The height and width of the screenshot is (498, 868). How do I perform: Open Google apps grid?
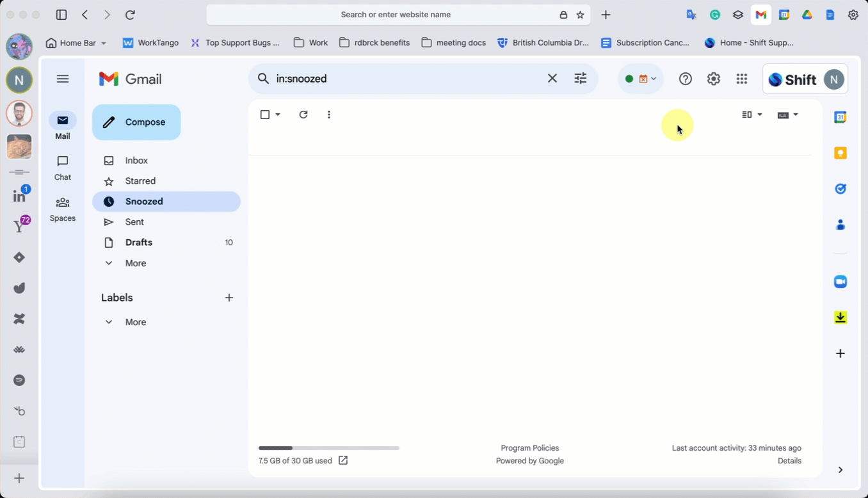[742, 79]
